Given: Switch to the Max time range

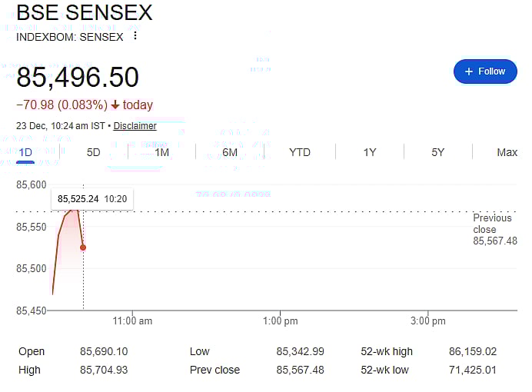Looking at the screenshot, I should pyautogui.click(x=507, y=152).
